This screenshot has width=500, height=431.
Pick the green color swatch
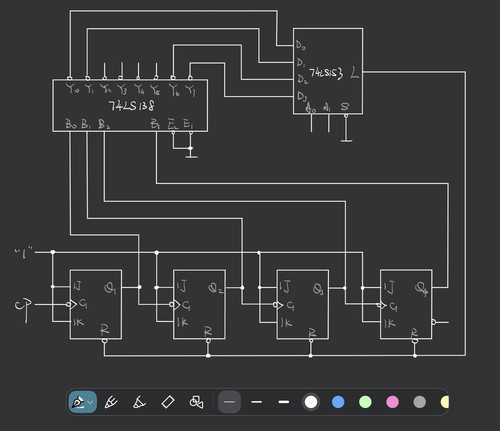coord(365,402)
